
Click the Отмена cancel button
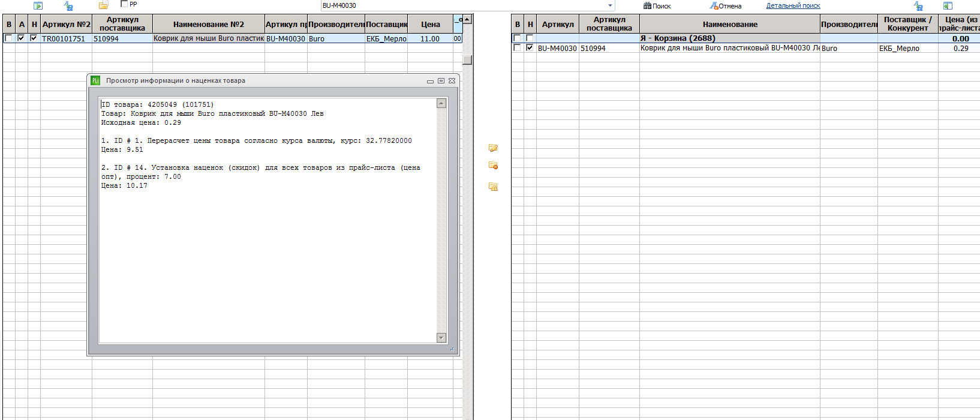[726, 6]
